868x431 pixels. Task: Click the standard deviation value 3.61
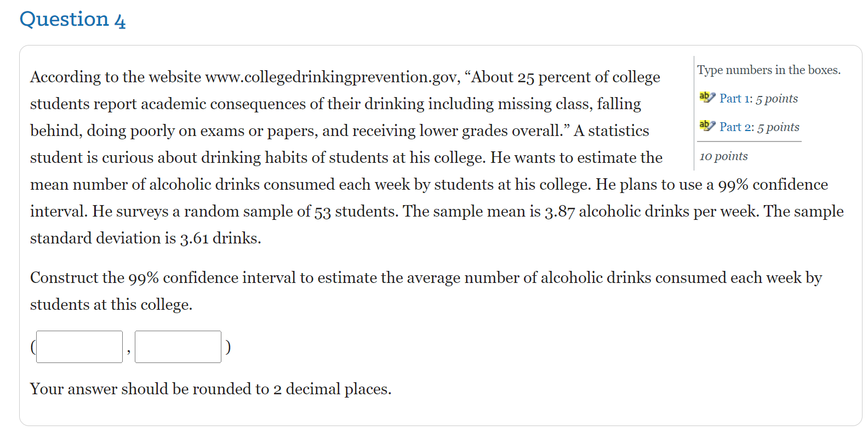pos(194,239)
